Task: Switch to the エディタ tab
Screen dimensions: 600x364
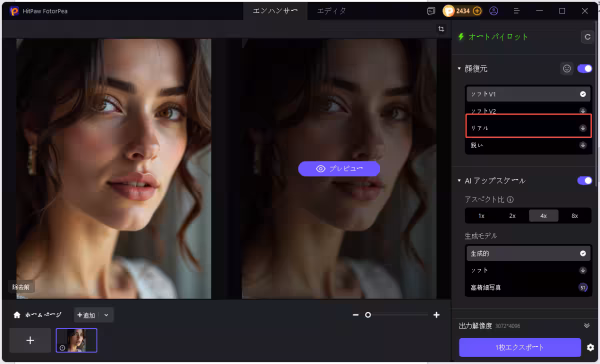Action: tap(331, 11)
